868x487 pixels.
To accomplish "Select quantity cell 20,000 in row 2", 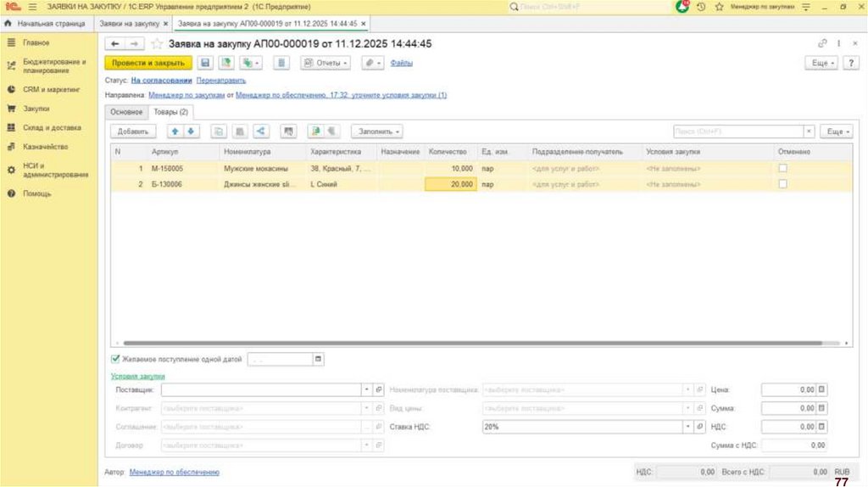I will coord(451,184).
